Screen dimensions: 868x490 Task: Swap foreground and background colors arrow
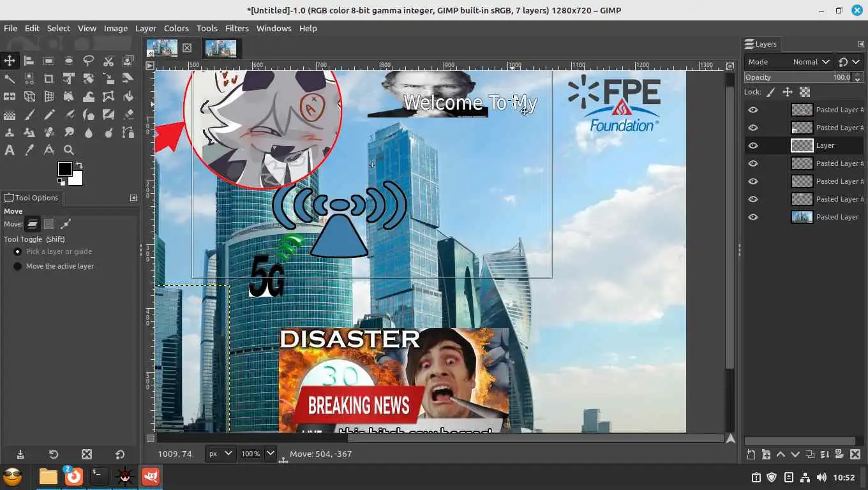(x=79, y=165)
